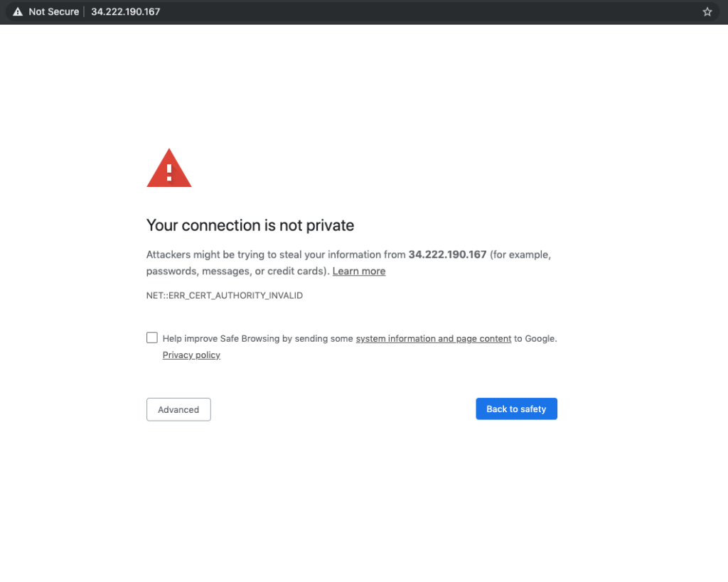Click the Not Secure warning icon
728x582 pixels.
[x=16, y=11]
